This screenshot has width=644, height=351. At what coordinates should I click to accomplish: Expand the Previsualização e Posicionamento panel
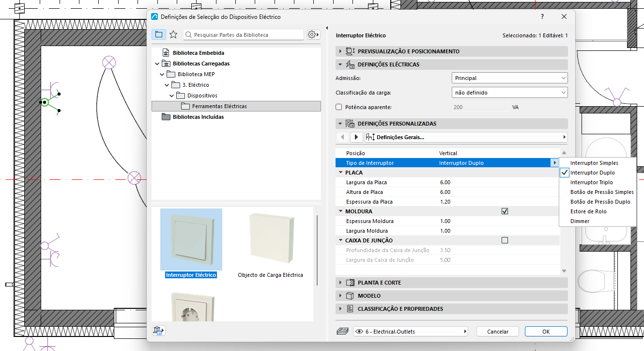[x=451, y=51]
